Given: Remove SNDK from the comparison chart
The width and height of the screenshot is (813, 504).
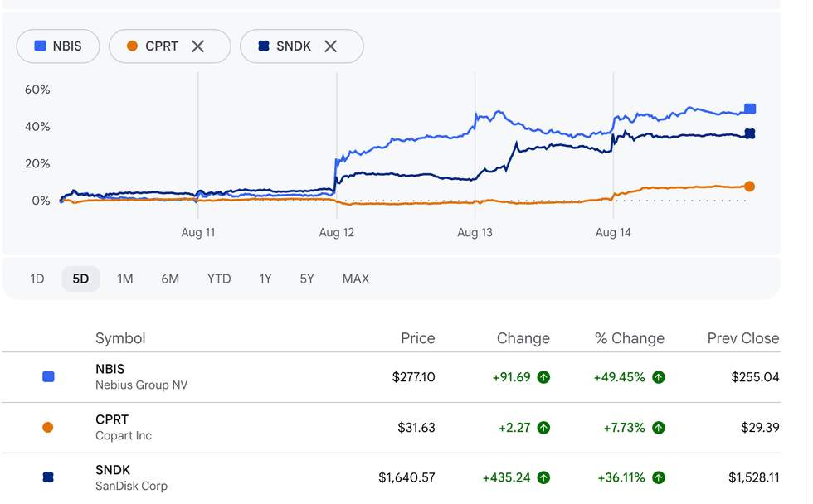Looking at the screenshot, I should 330,46.
